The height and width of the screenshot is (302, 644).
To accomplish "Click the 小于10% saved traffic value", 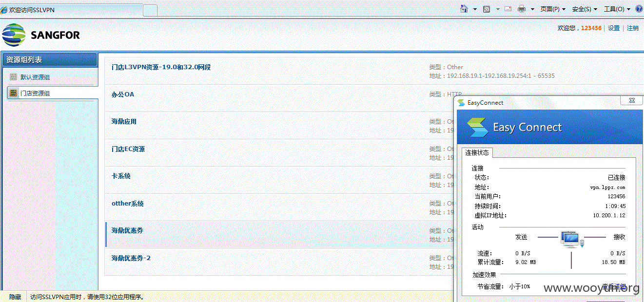I will 520,286.
